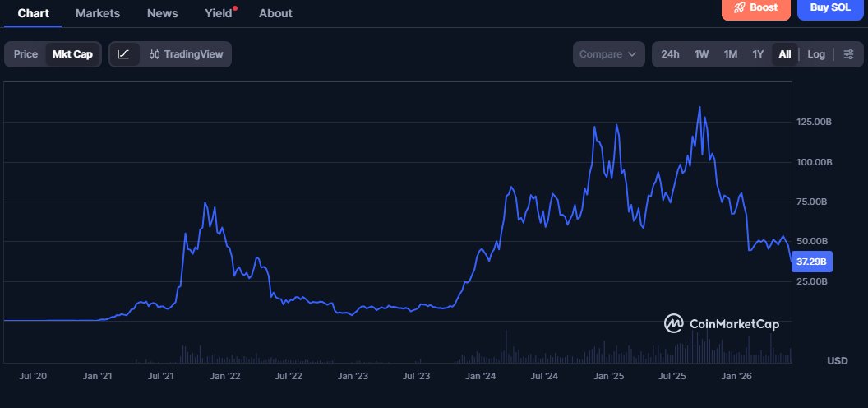Click the Jan '22 date label
Viewport: 868px width, 408px height.
[225, 377]
